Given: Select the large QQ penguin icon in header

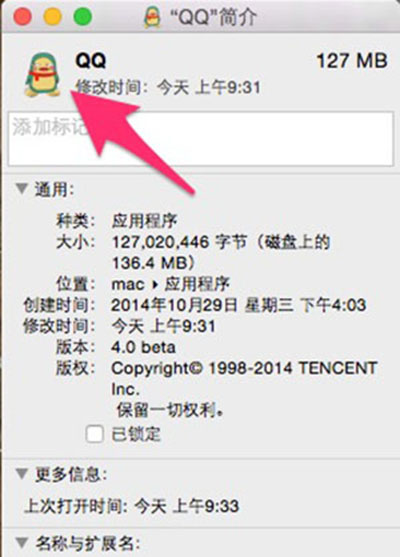Looking at the screenshot, I should pos(42,75).
